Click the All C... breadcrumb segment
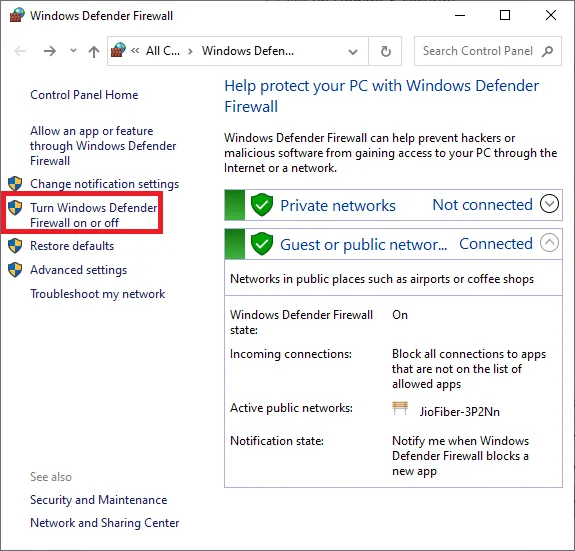 163,51
